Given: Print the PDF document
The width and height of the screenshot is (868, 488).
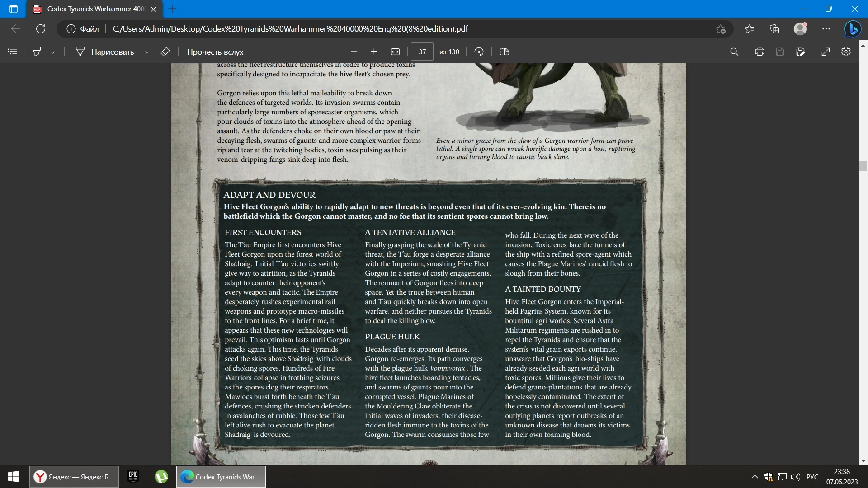Looking at the screenshot, I should pos(759,52).
